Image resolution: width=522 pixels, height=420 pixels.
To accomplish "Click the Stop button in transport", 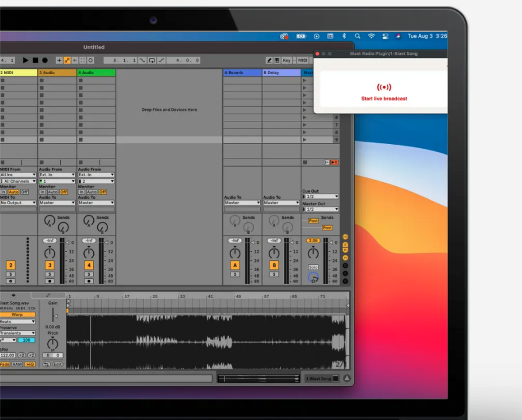I will point(35,60).
